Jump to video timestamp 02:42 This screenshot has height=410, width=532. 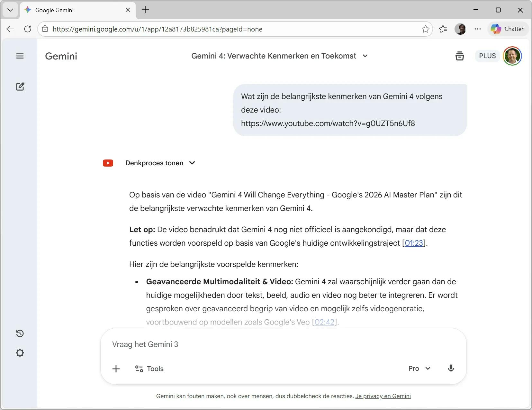(325, 322)
